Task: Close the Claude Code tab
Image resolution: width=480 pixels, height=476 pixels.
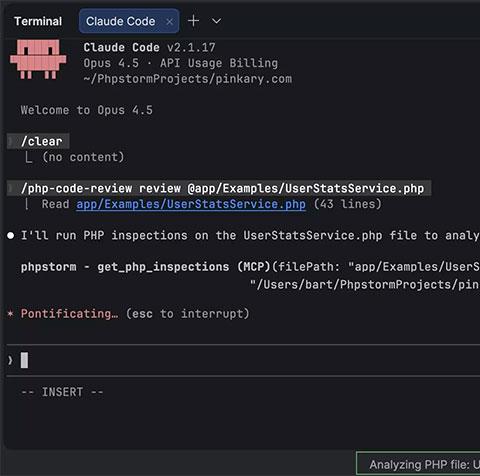Action: (169, 22)
